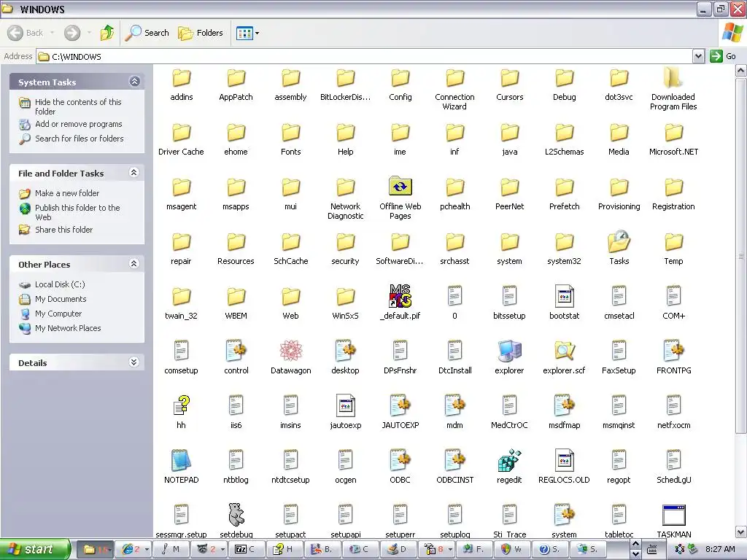This screenshot has height=560, width=747.
Task: Open Local Disk (C:) link
Action: pos(60,284)
